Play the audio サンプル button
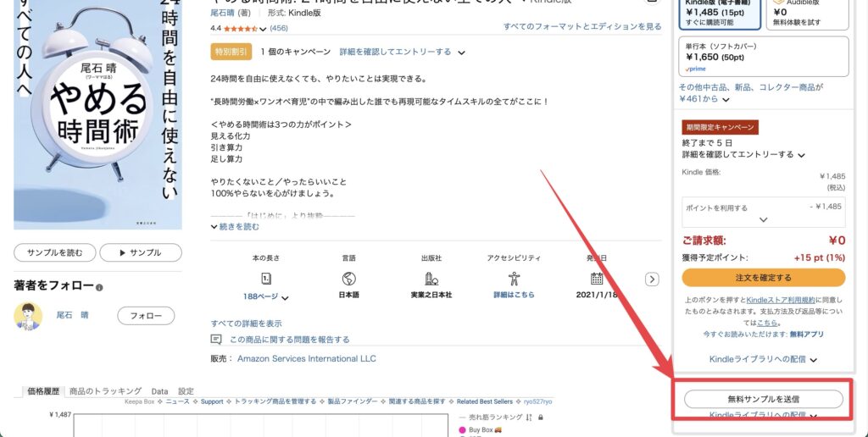This screenshot has width=868, height=437. click(141, 252)
